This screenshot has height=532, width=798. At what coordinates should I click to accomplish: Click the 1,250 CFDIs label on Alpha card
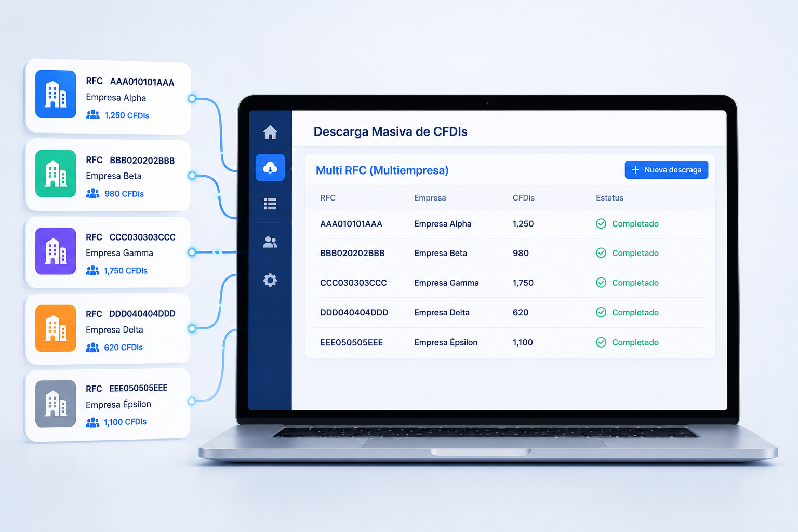click(127, 115)
